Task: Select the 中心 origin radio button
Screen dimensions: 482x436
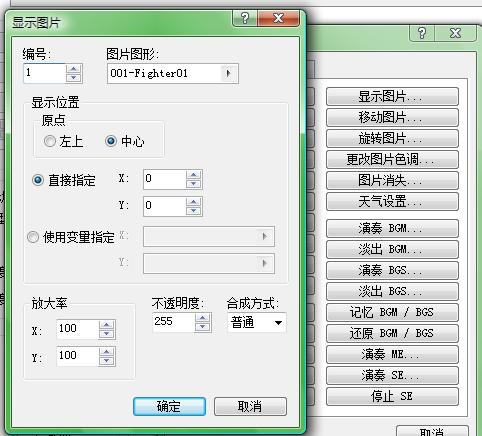Action: pyautogui.click(x=111, y=141)
